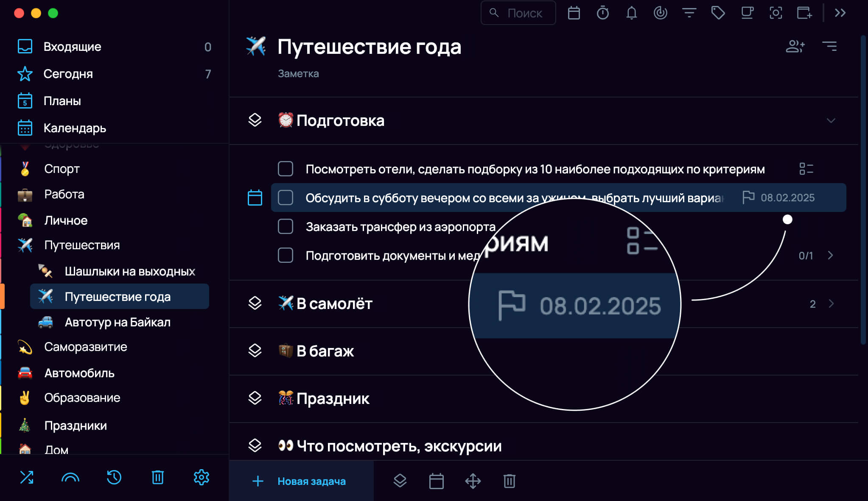
Task: Click the calendar icon in bottom bar
Action: pos(436,481)
